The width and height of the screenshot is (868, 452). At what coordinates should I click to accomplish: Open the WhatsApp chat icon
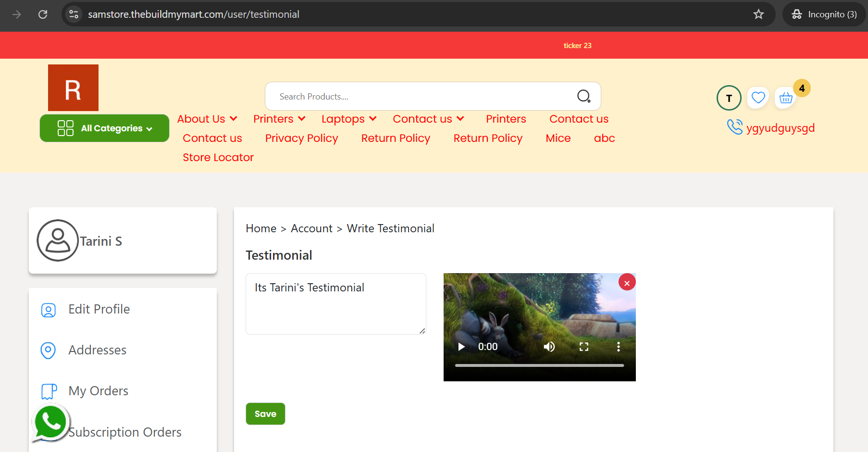point(50,423)
